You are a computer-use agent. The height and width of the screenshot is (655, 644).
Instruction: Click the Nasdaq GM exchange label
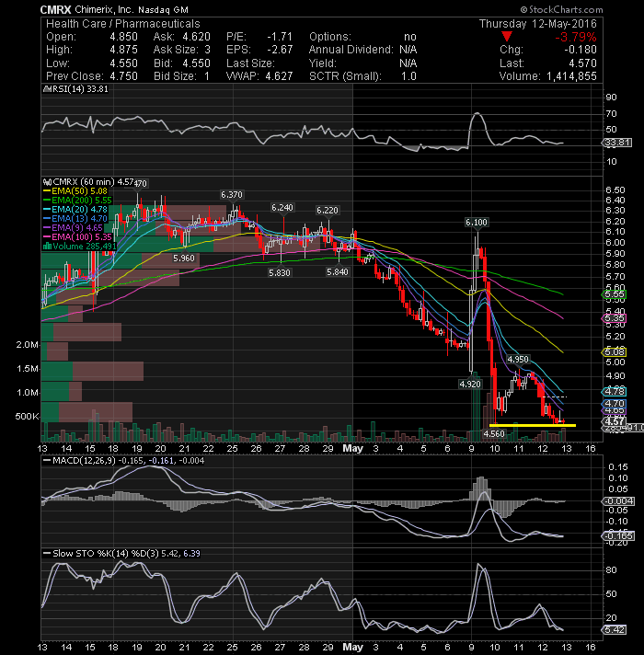tap(163, 9)
